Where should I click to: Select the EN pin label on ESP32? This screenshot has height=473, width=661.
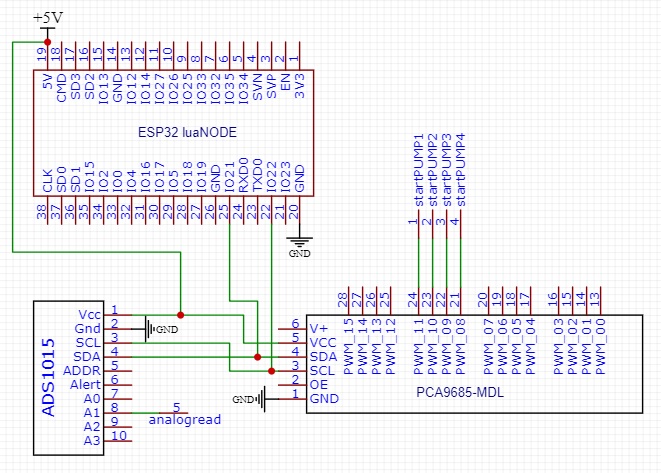(285, 82)
